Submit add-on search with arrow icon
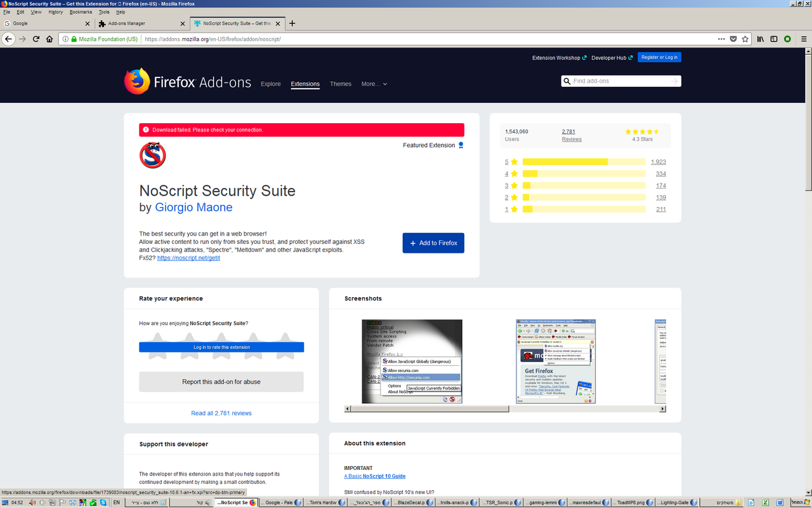 point(674,81)
